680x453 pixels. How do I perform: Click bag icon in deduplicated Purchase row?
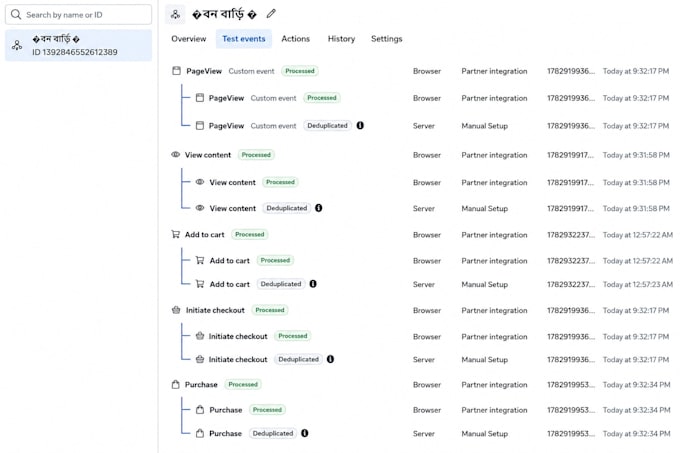(x=199, y=433)
